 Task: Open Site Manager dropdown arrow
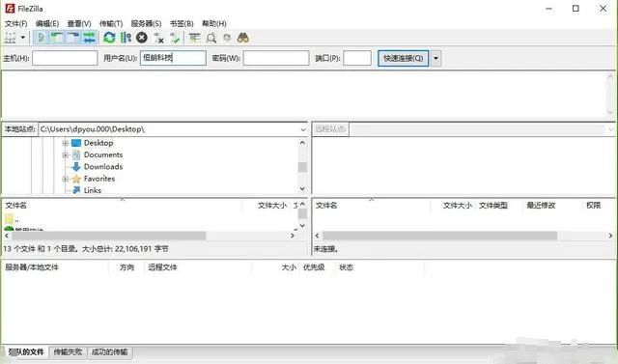[23, 38]
